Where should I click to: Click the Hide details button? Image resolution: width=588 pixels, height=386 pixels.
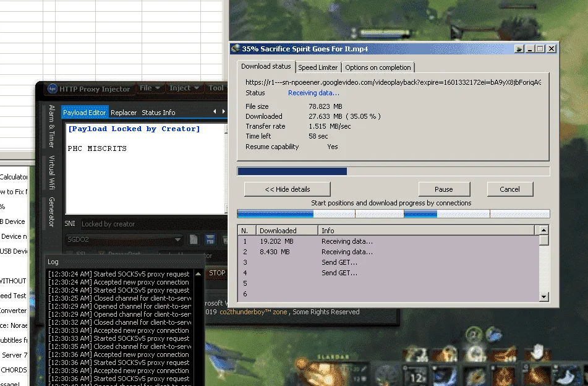[288, 189]
